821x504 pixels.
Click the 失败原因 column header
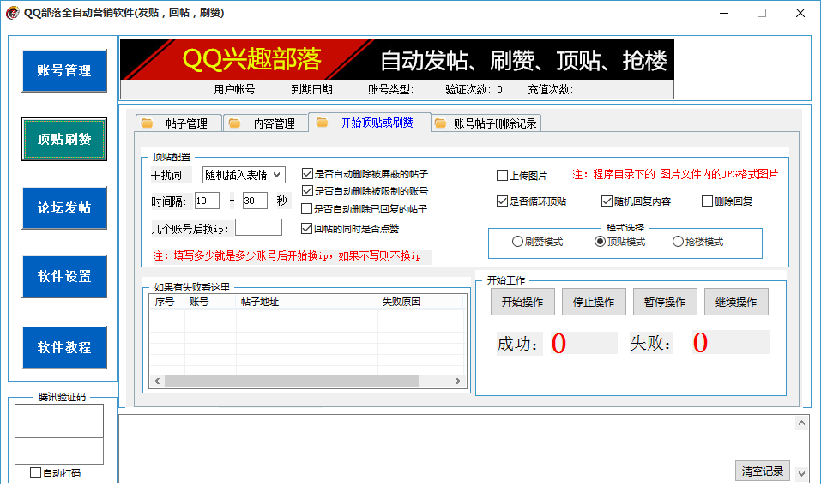pyautogui.click(x=420, y=302)
